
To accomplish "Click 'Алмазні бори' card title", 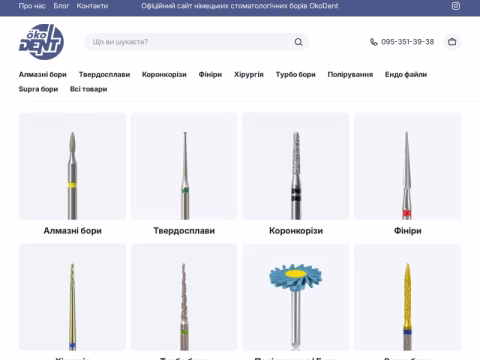I will pyautogui.click(x=72, y=231).
